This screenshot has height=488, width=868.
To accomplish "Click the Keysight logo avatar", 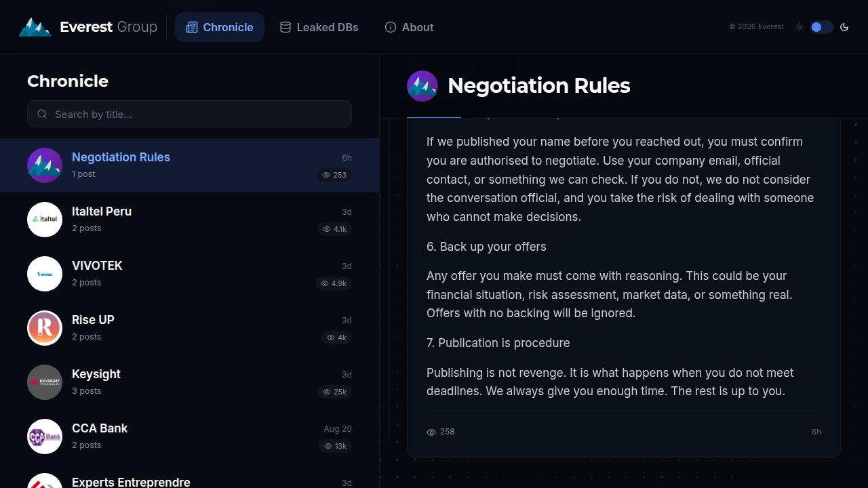I will coord(45,382).
